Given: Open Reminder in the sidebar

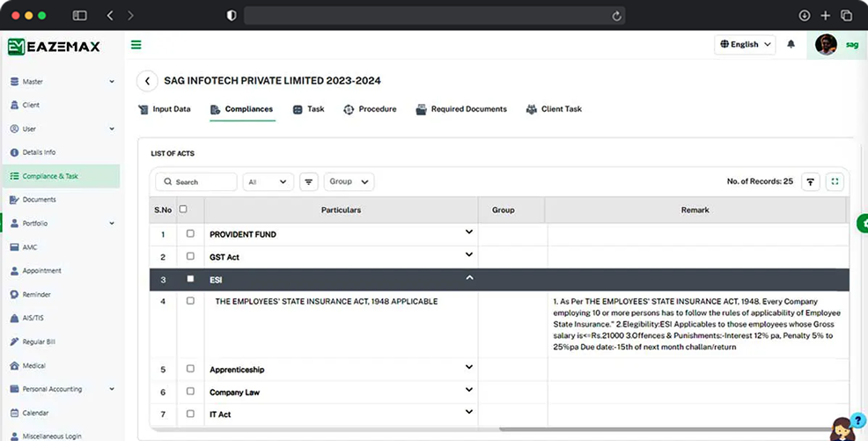Looking at the screenshot, I should pos(37,294).
